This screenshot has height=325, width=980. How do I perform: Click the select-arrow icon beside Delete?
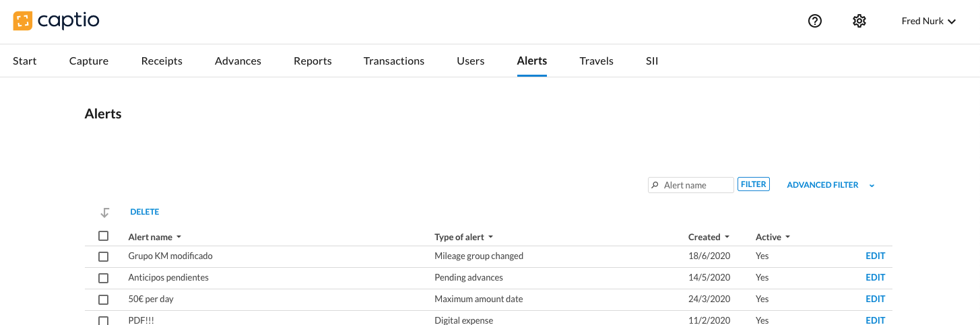pyautogui.click(x=104, y=213)
